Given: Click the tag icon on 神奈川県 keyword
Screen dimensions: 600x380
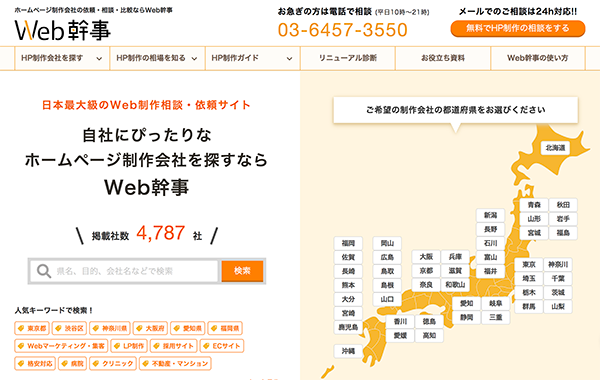Looking at the screenshot, I should tap(96, 328).
